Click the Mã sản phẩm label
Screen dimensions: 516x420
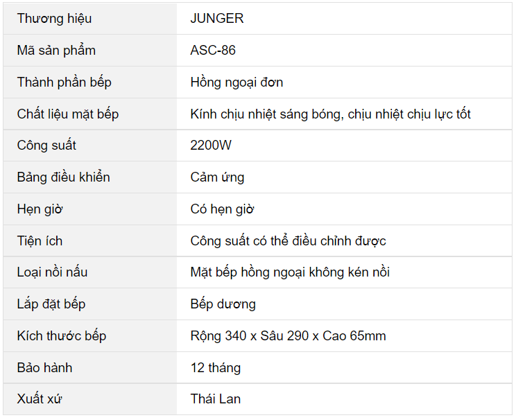pyautogui.click(x=56, y=51)
